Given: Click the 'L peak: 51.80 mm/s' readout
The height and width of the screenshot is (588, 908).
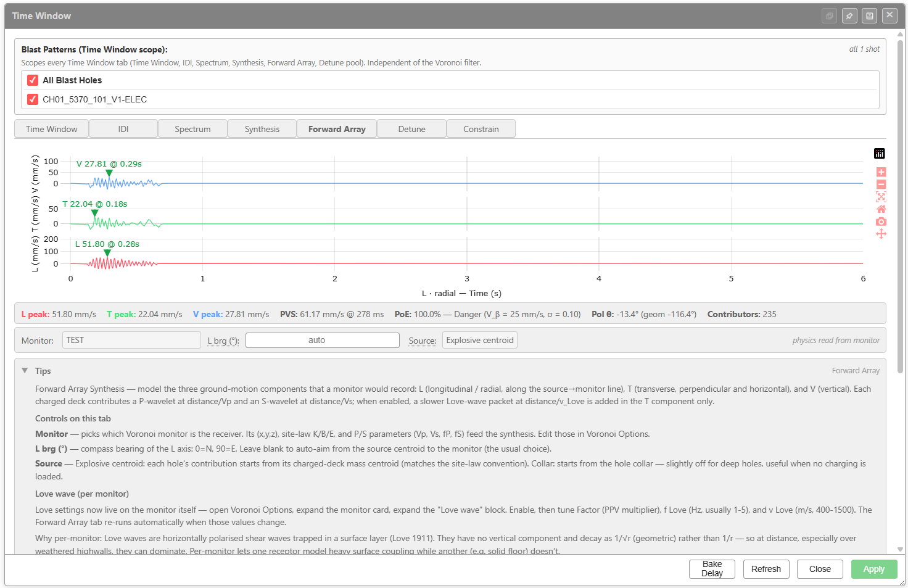Looking at the screenshot, I should pos(59,314).
